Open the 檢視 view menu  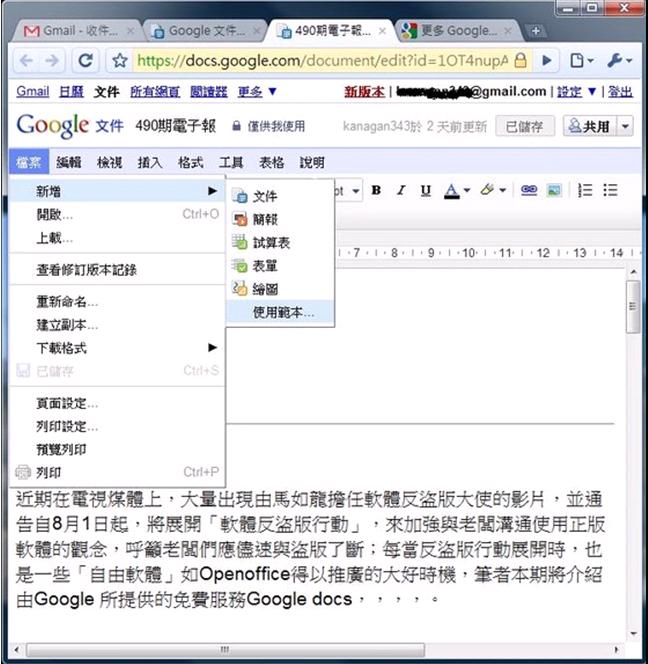[x=109, y=162]
